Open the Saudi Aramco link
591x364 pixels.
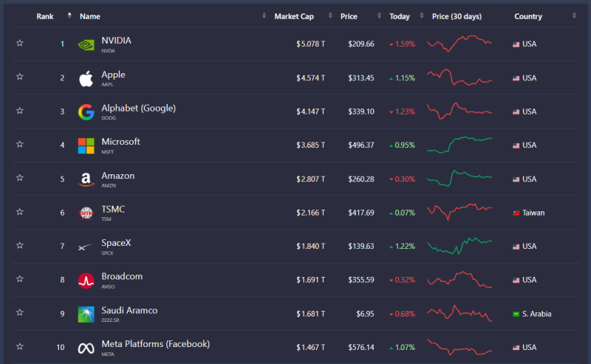click(x=129, y=311)
